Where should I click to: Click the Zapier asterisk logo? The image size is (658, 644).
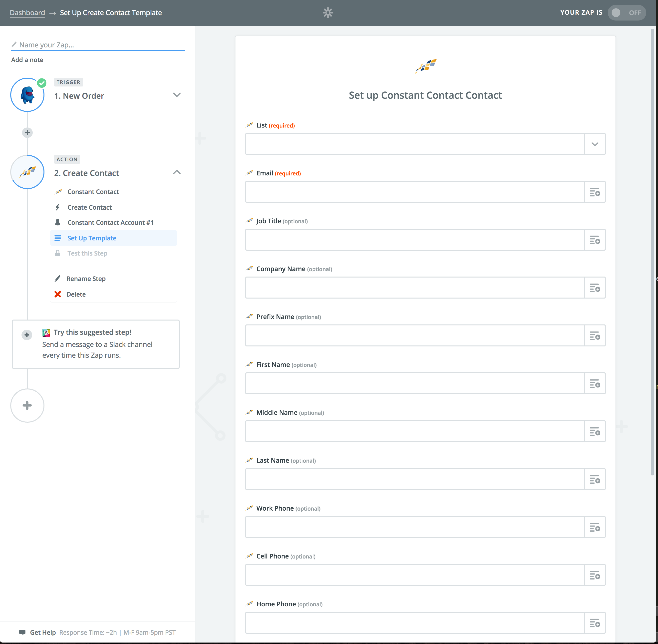tap(328, 13)
